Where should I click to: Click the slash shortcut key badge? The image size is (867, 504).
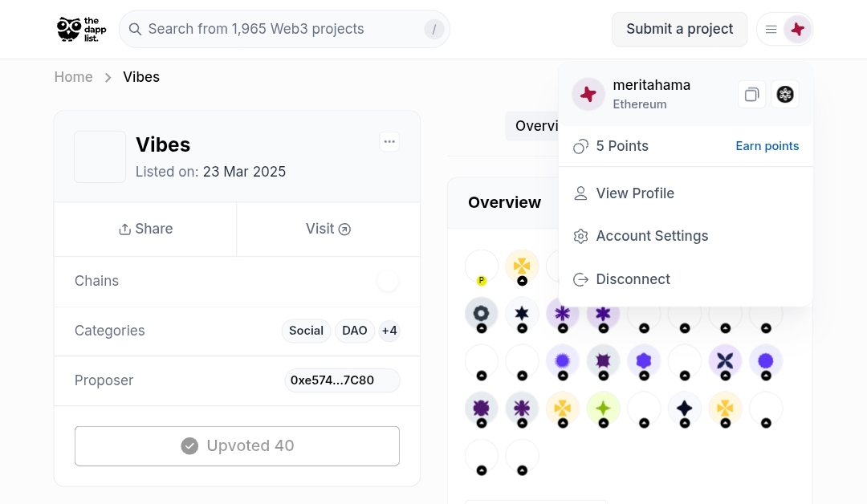(434, 29)
